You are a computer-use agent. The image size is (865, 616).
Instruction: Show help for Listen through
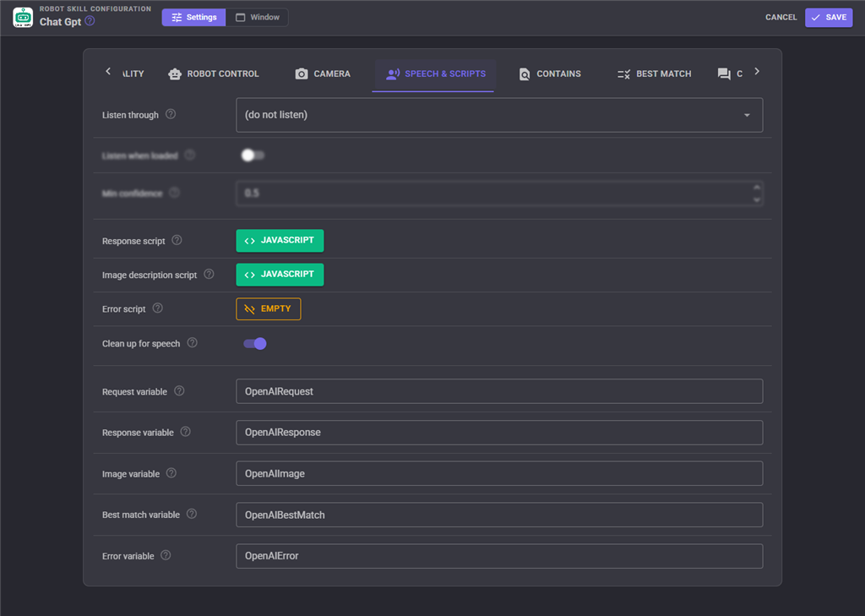(x=171, y=114)
